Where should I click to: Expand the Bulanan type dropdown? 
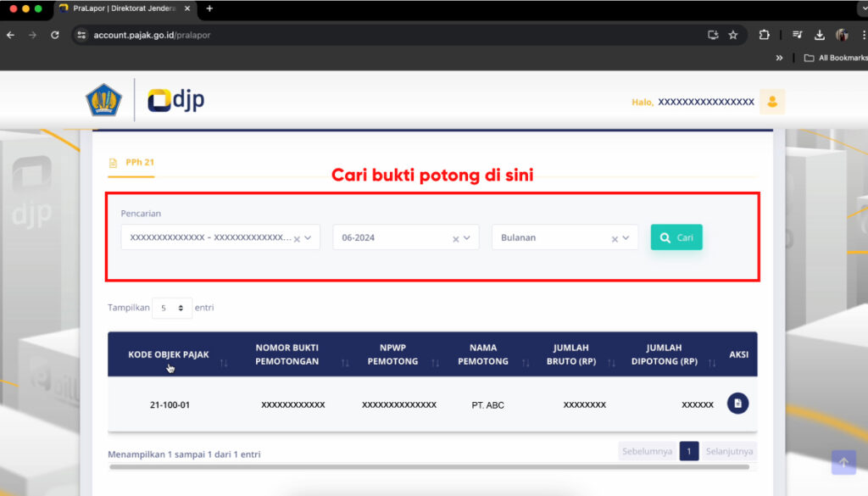tap(626, 238)
